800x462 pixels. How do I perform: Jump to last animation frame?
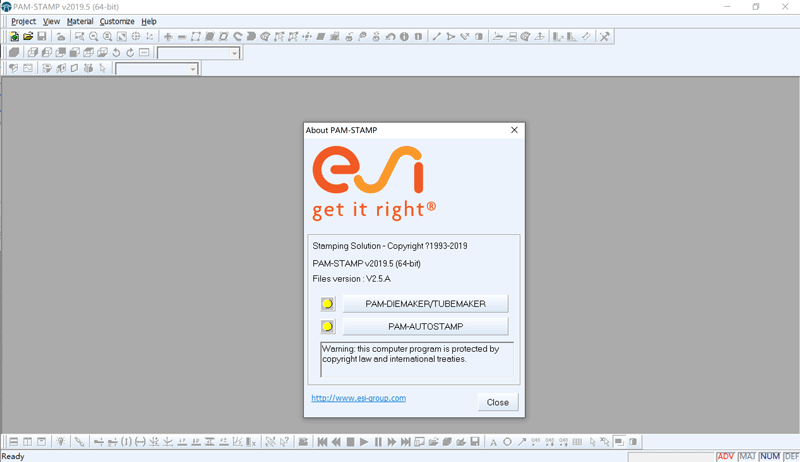click(x=406, y=442)
